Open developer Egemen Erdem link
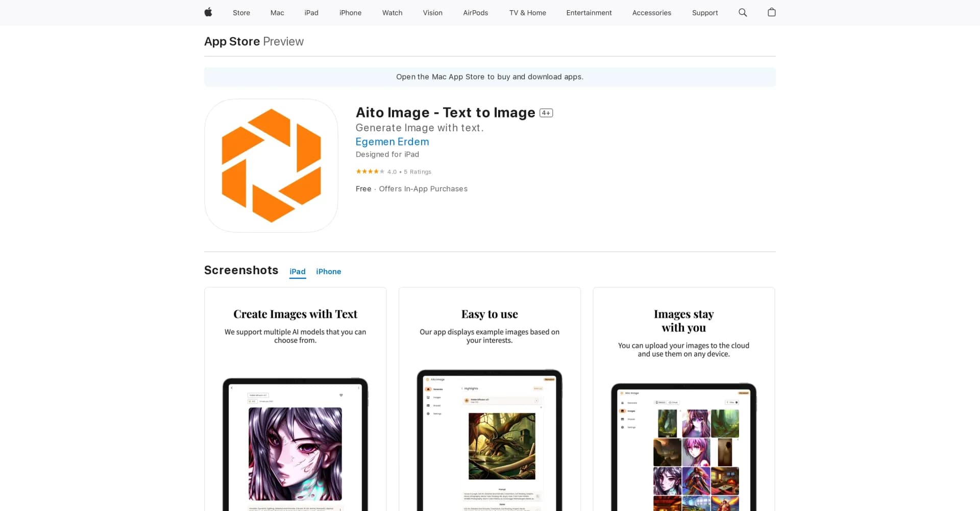The width and height of the screenshot is (980, 511). tap(392, 142)
